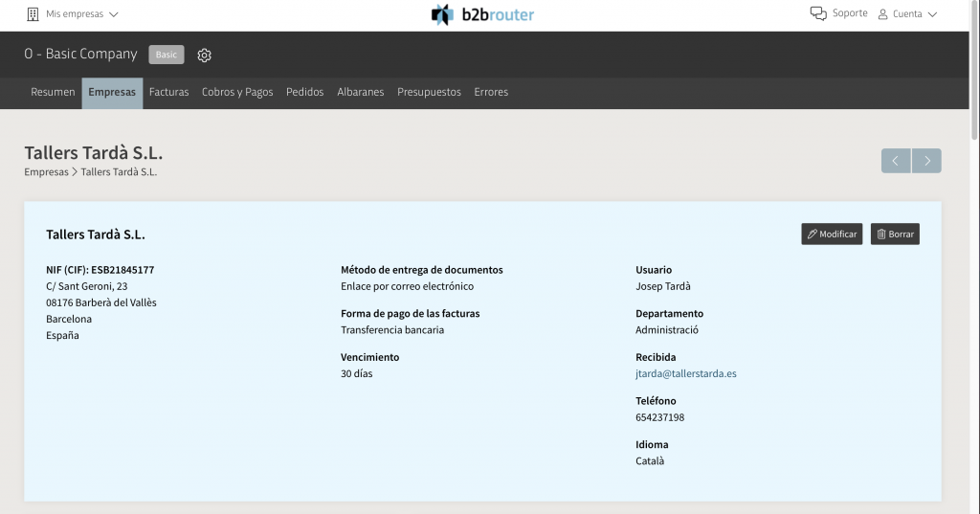The height and width of the screenshot is (514, 980).
Task: Go to previous company using left arrow
Action: (x=896, y=161)
